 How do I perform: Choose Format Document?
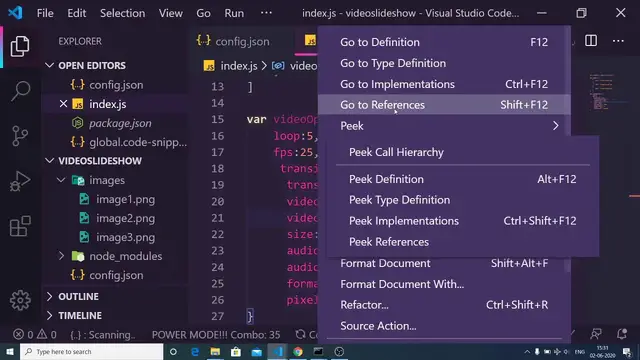pyautogui.click(x=444, y=263)
